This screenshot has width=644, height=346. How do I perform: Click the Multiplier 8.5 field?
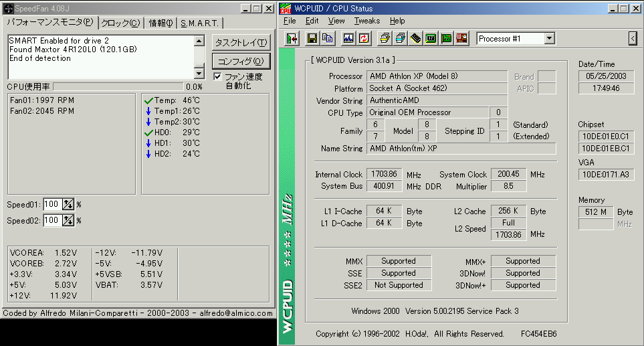508,186
